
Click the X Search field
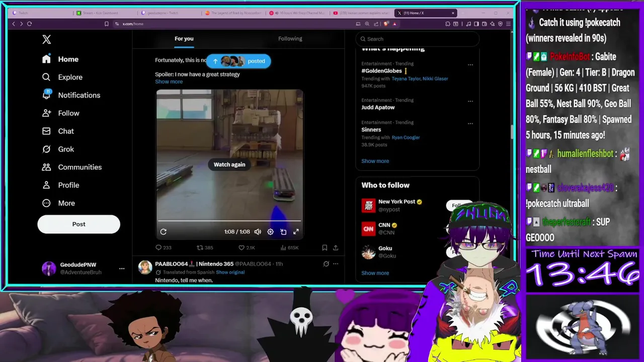click(417, 39)
